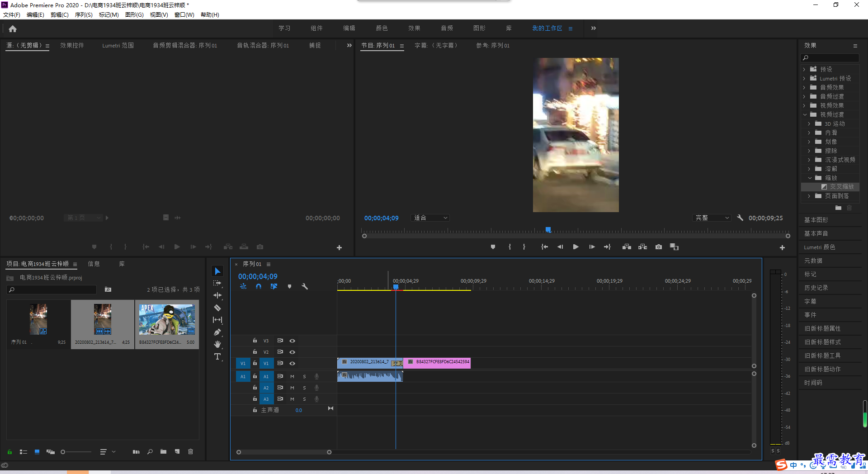Click the timeline zoom scrollbar
Viewport: 868px width, 474px height.
tap(284, 452)
